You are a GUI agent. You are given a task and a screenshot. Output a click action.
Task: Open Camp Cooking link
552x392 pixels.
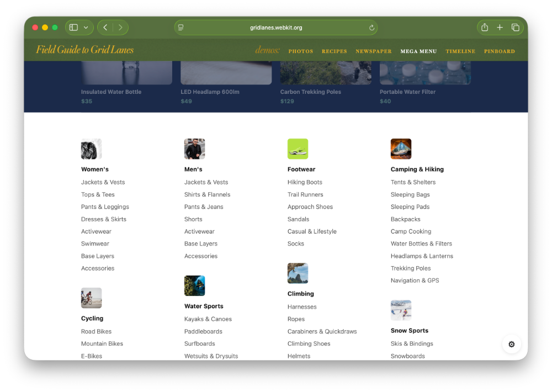(x=411, y=231)
